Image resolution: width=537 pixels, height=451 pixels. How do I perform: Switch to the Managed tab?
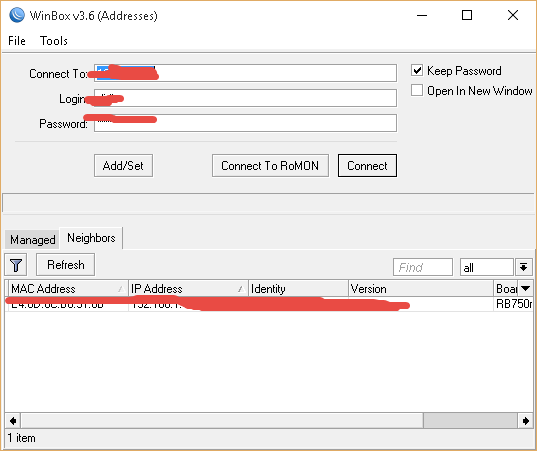pyautogui.click(x=33, y=239)
